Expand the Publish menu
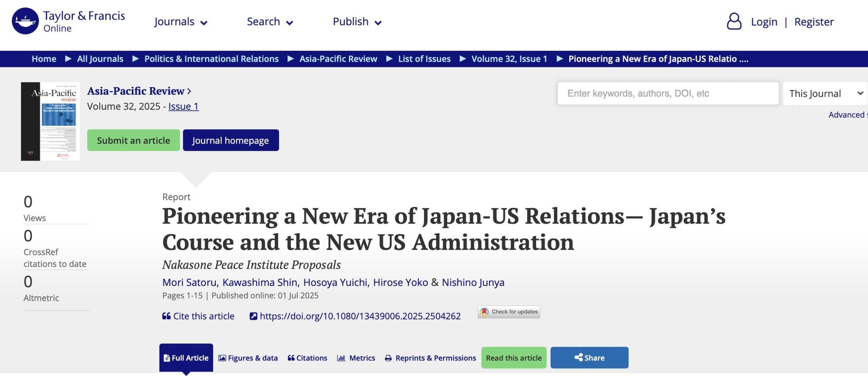The height and width of the screenshot is (376, 868). (357, 22)
